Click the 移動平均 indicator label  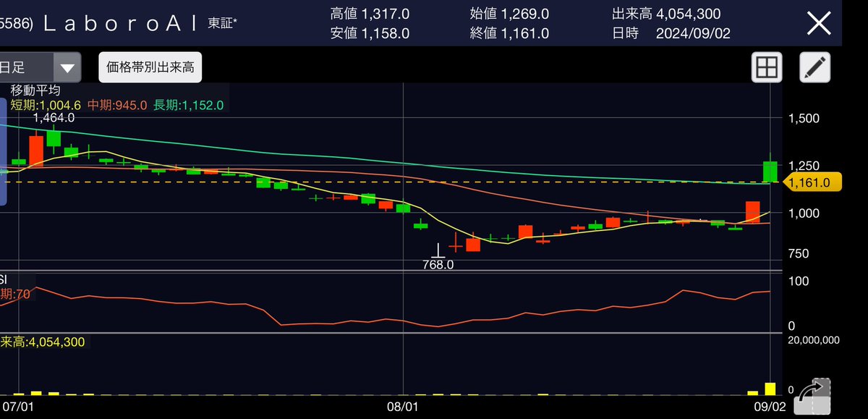tap(35, 91)
